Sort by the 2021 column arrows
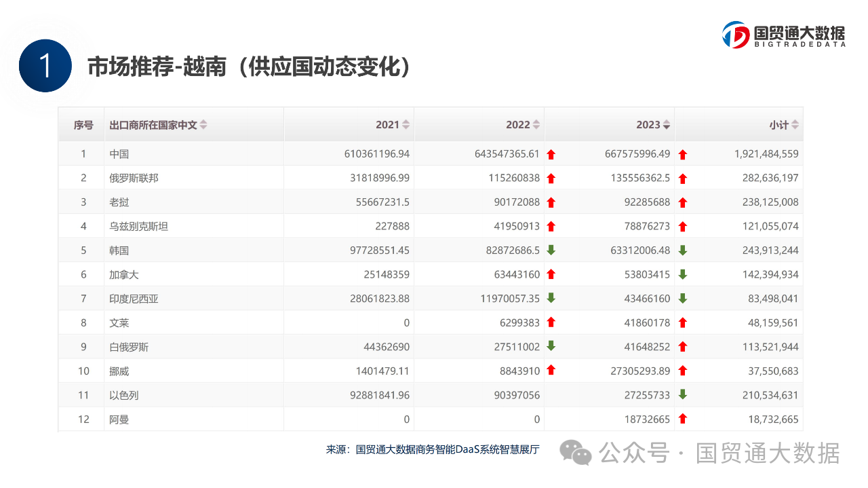The width and height of the screenshot is (868, 488). click(x=406, y=125)
